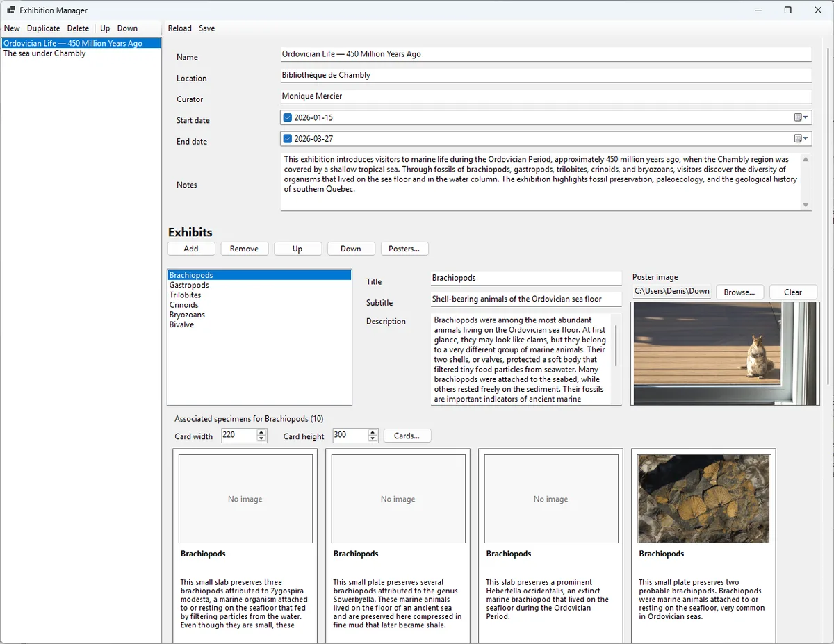Screen dimensions: 834x644
Task: Click the Description box scrollbar thumb
Action: pos(616,345)
